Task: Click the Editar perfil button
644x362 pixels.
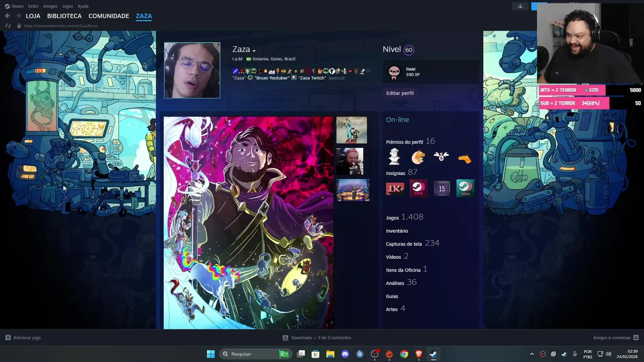Action: click(x=400, y=93)
